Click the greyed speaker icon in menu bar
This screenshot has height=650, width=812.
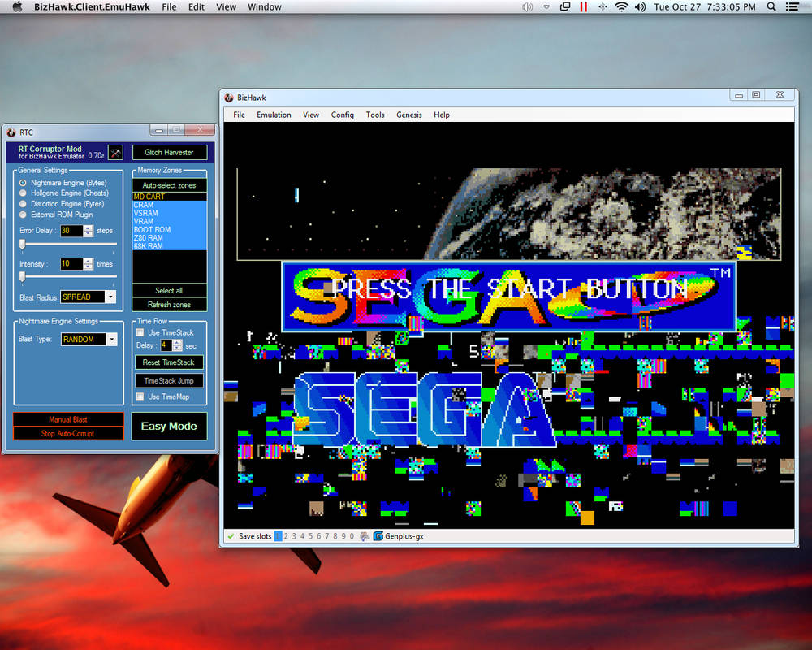527,6
